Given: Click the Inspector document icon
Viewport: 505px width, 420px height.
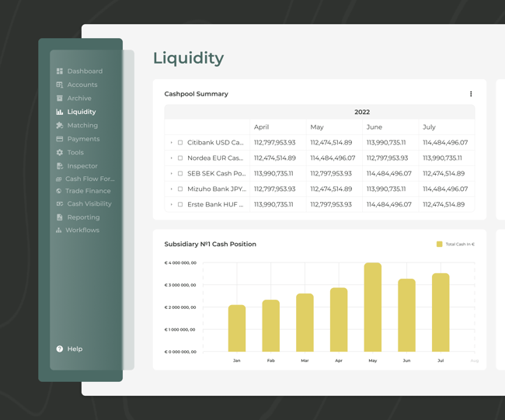Looking at the screenshot, I should point(60,166).
